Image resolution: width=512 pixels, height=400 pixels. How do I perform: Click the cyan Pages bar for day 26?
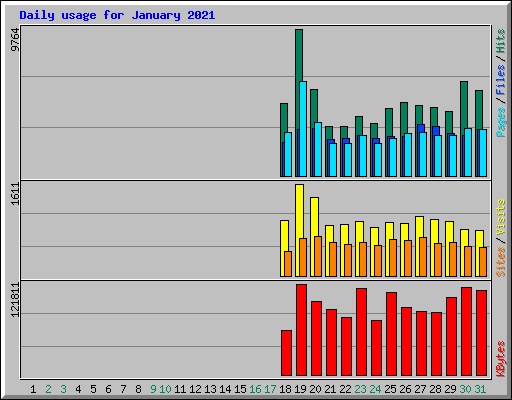pos(408,155)
